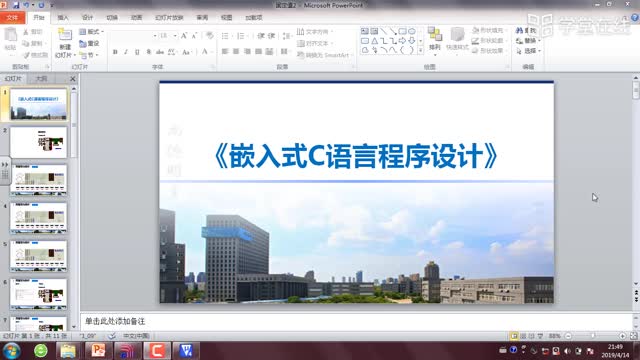Screen dimensions: 640x360
Task: Switch to the Insert (插入) ribbon tab
Action: click(x=63, y=18)
